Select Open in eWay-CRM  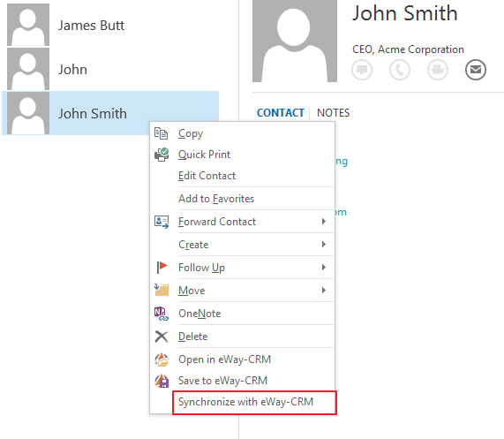[242, 360]
